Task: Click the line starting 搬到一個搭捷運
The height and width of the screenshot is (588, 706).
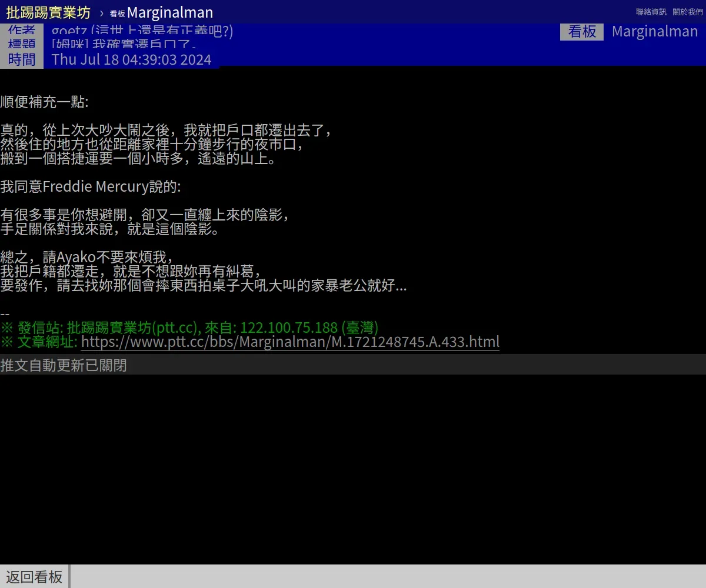Action: click(x=138, y=158)
